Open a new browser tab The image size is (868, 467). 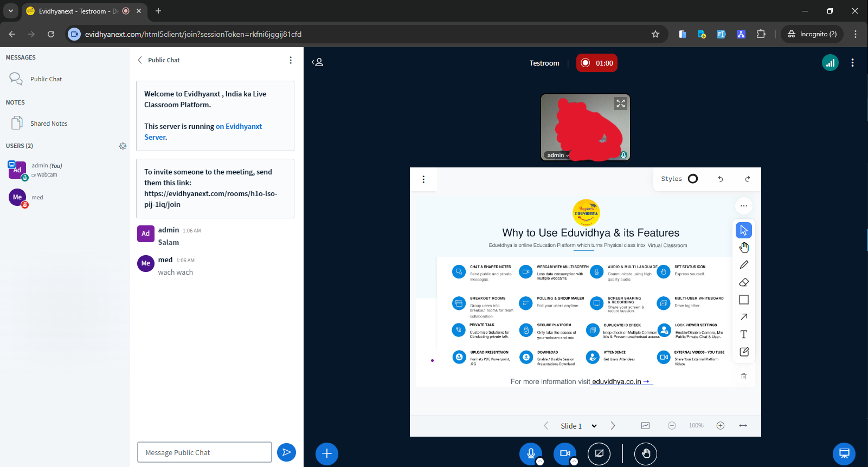[x=158, y=11]
